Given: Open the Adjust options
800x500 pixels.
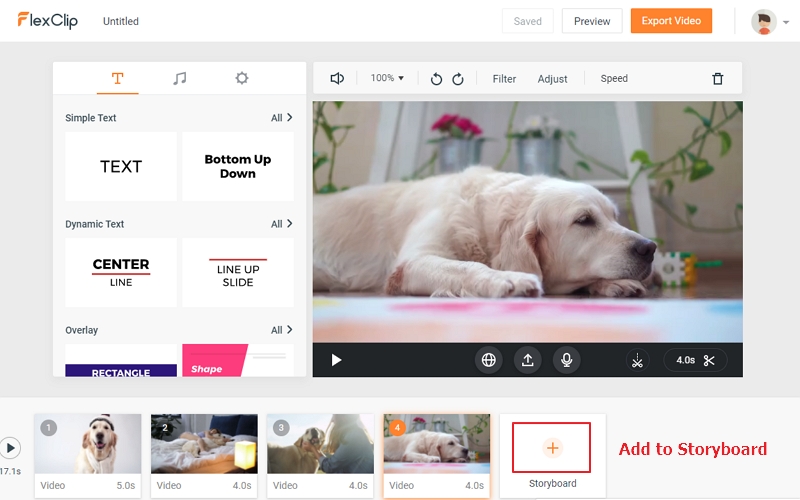Looking at the screenshot, I should click(x=552, y=79).
